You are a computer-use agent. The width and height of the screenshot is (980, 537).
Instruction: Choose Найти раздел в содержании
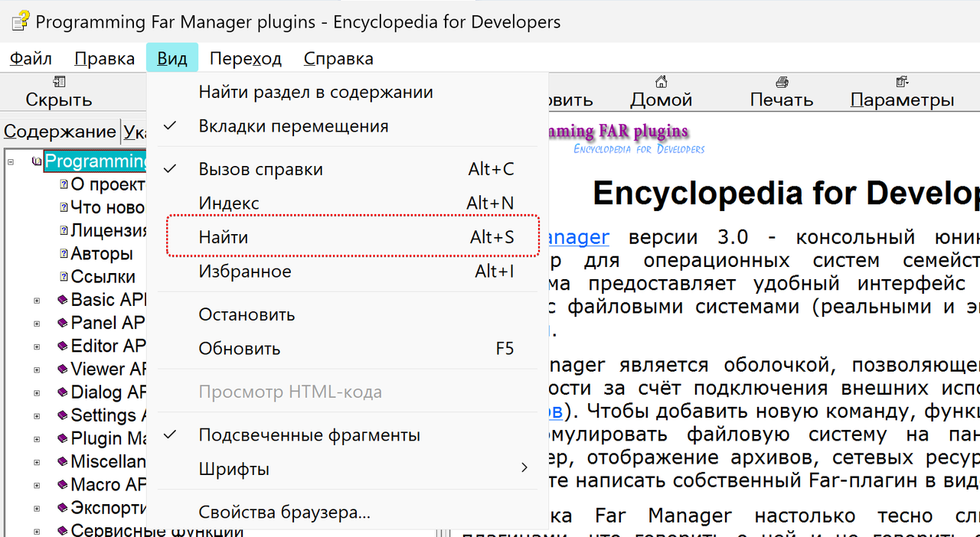point(348,93)
